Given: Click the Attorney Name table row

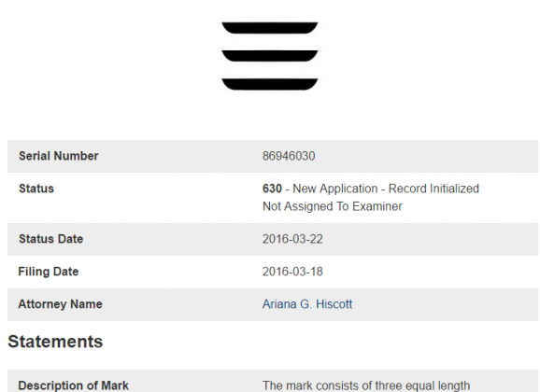Looking at the screenshot, I should click(273, 304).
